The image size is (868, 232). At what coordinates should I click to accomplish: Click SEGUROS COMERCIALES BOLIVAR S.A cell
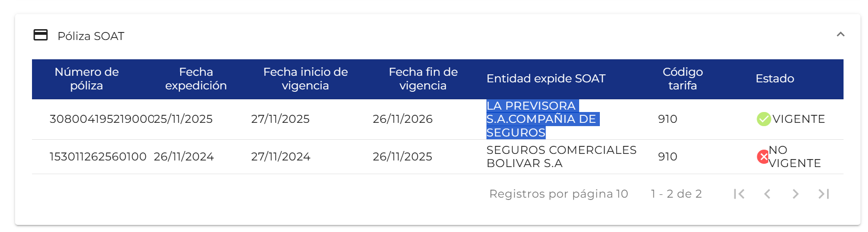coord(561,157)
